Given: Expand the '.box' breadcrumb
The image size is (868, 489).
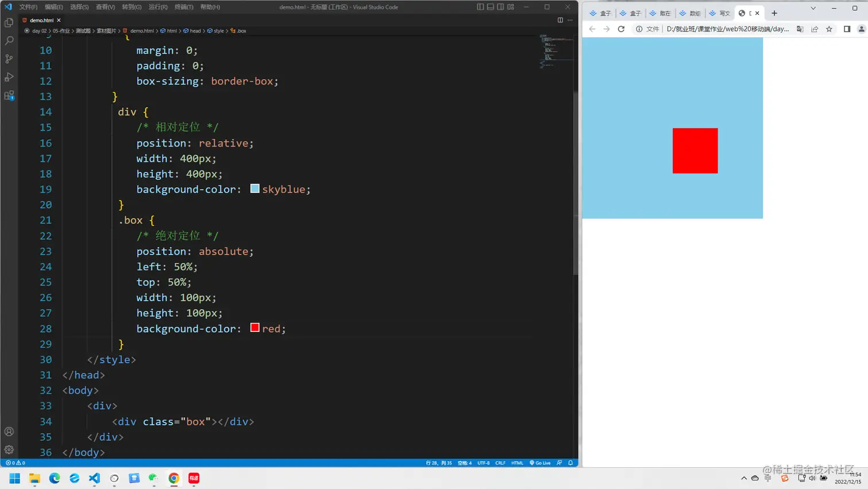Looking at the screenshot, I should [238, 31].
